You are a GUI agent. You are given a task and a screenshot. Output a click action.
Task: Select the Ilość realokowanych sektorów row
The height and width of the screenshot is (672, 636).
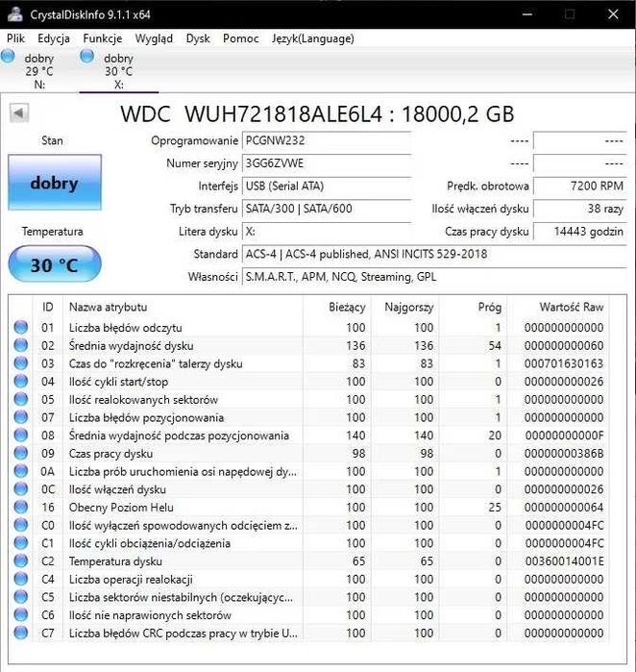[x=308, y=399]
